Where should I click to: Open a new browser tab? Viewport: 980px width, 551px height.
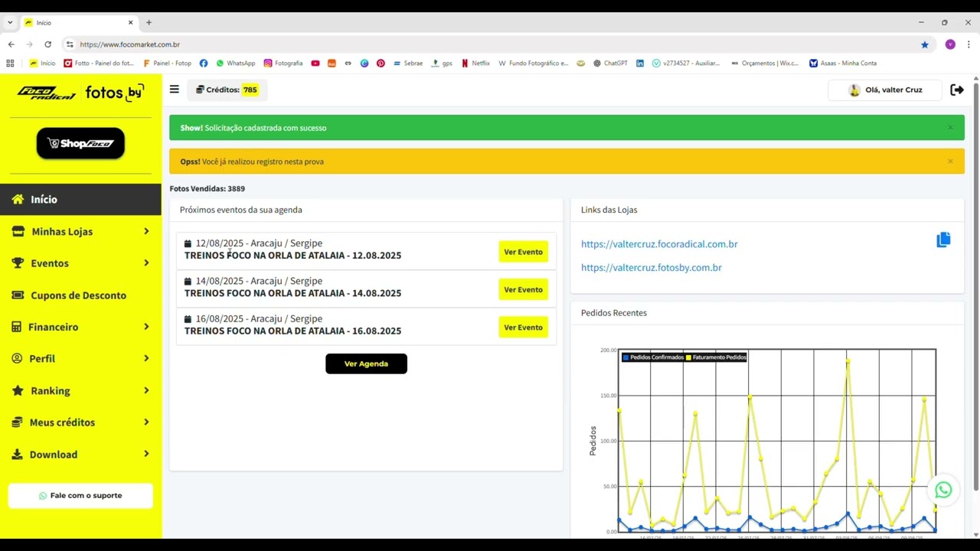coord(149,22)
